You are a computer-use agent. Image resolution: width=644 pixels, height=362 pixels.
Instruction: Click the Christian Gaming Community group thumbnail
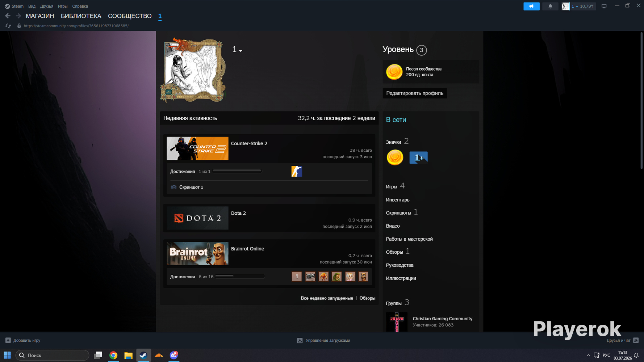(397, 322)
